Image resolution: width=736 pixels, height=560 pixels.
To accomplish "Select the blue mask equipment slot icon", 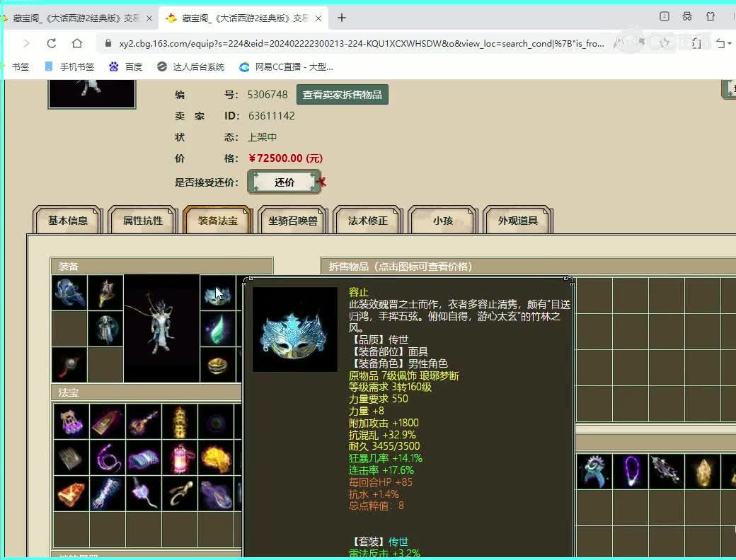I will pyautogui.click(x=218, y=293).
